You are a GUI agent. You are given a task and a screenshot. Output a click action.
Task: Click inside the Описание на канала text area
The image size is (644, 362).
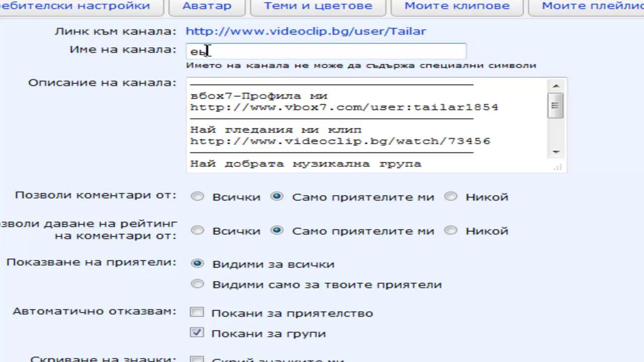367,126
